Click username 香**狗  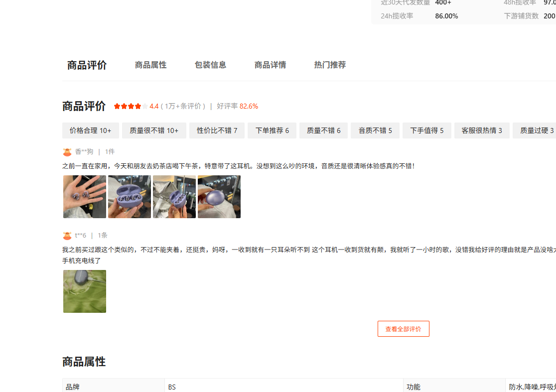point(84,152)
